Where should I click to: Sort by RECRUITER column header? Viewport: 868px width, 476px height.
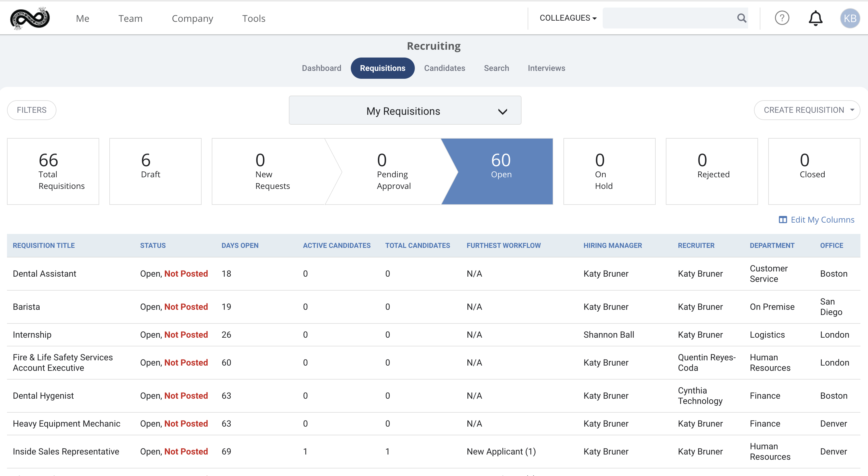pyautogui.click(x=696, y=245)
